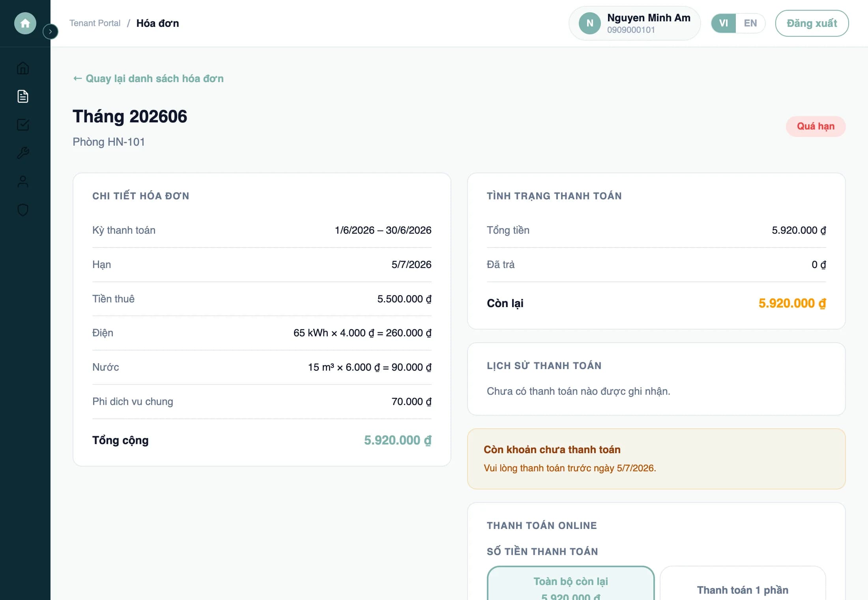Click the home logo icon in the sidebar header

[x=25, y=23]
